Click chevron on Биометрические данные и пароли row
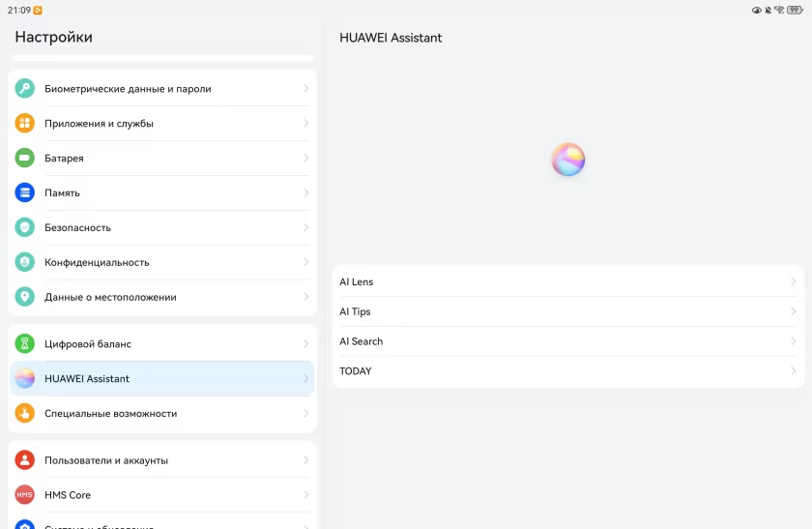 tap(306, 89)
